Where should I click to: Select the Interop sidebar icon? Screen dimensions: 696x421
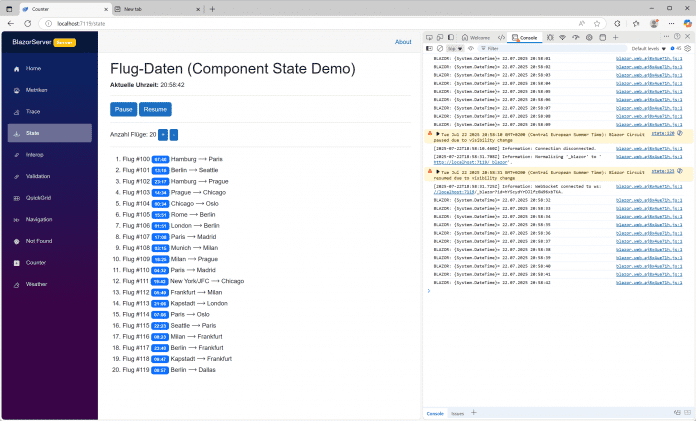16,155
